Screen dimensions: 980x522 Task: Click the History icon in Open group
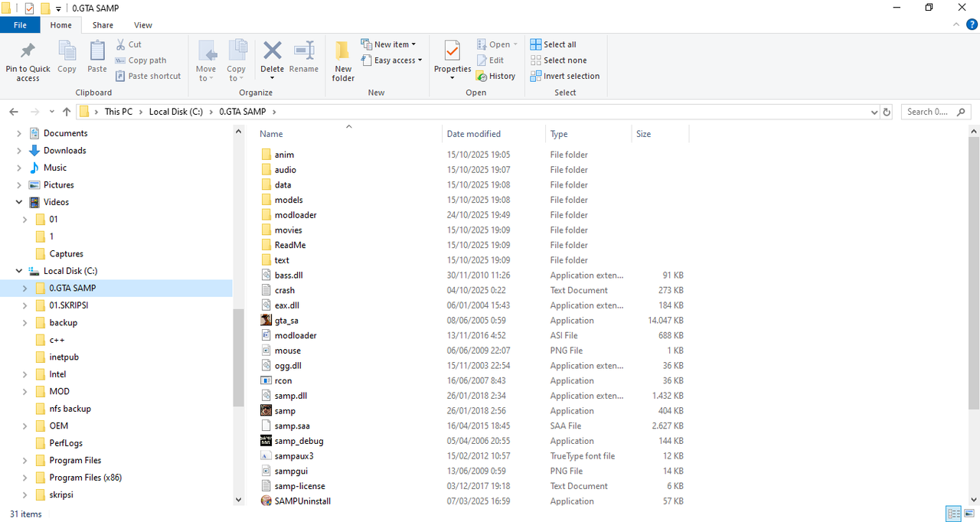tap(482, 76)
